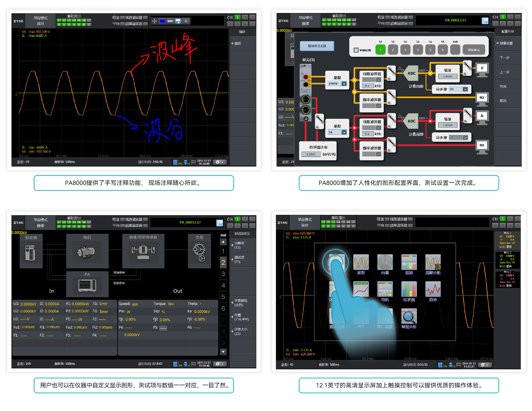Image resolution: width=532 pixels, height=411 pixels.
Task: Launch the 周期分析 cycle analysis icon
Action: tap(433, 262)
